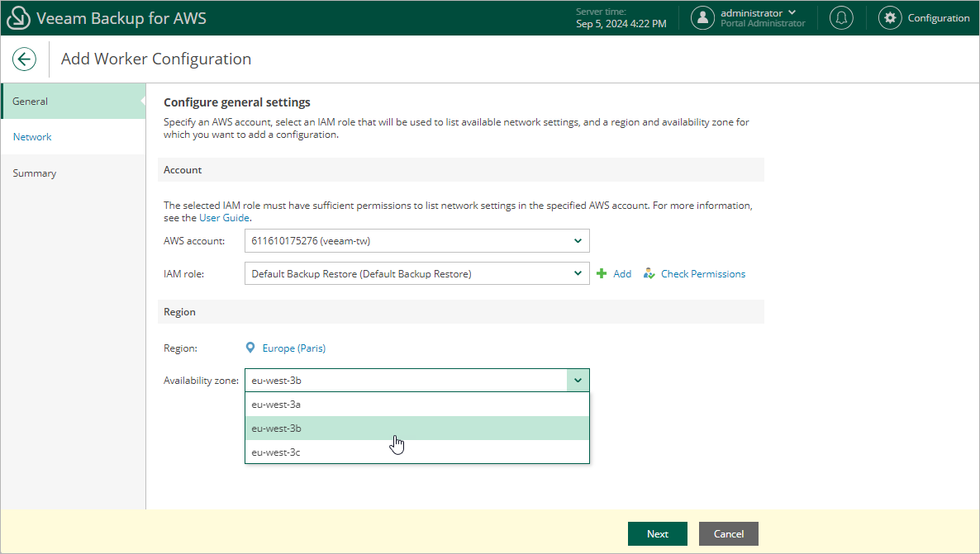Click the administrator user avatar icon
The width and height of the screenshot is (980, 554).
(702, 18)
